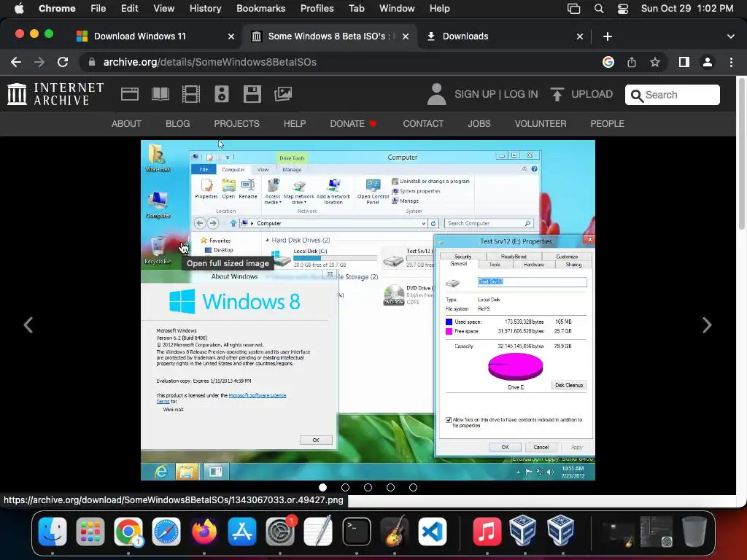Image resolution: width=747 pixels, height=560 pixels.
Task: Click SIGN UP link
Action: point(475,94)
